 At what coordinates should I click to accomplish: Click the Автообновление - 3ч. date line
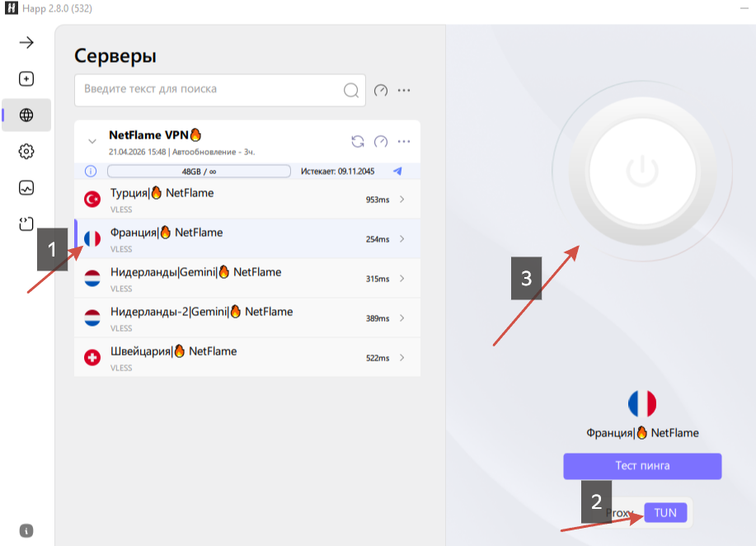(x=181, y=152)
